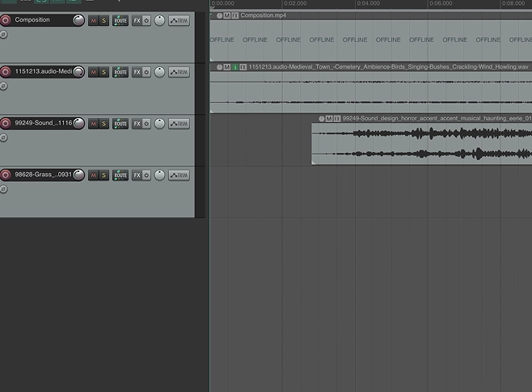Select the Composition.mp4 item title
Screen dimensions: 532x392
[x=264, y=15]
